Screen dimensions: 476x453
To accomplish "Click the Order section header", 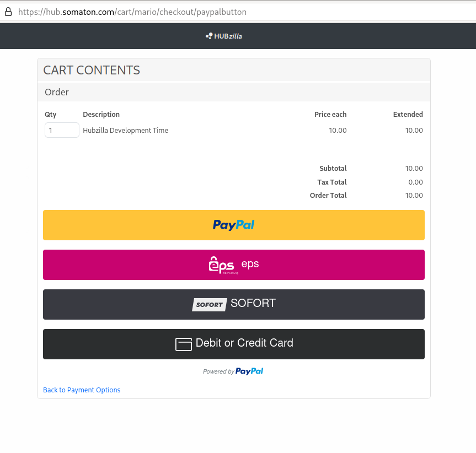I will (x=57, y=92).
